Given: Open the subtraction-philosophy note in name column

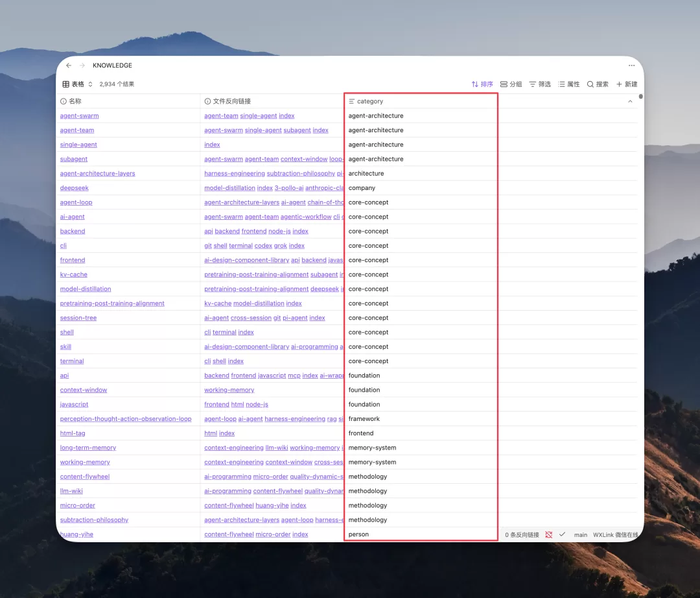Looking at the screenshot, I should coord(94,520).
